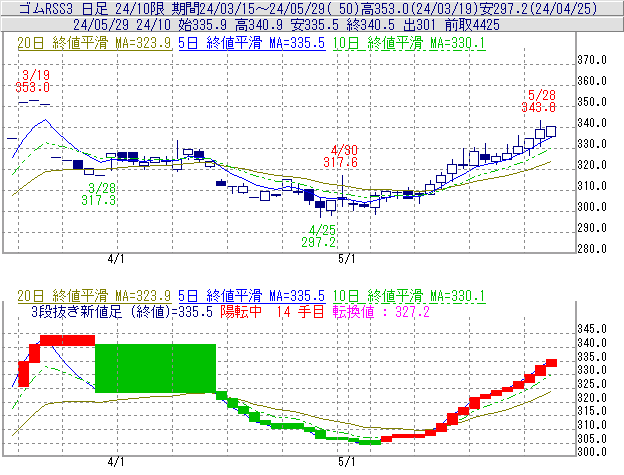This screenshot has width=624, height=475.
Task: Click the 終340.5 closing price value
Action: pyautogui.click(x=371, y=25)
